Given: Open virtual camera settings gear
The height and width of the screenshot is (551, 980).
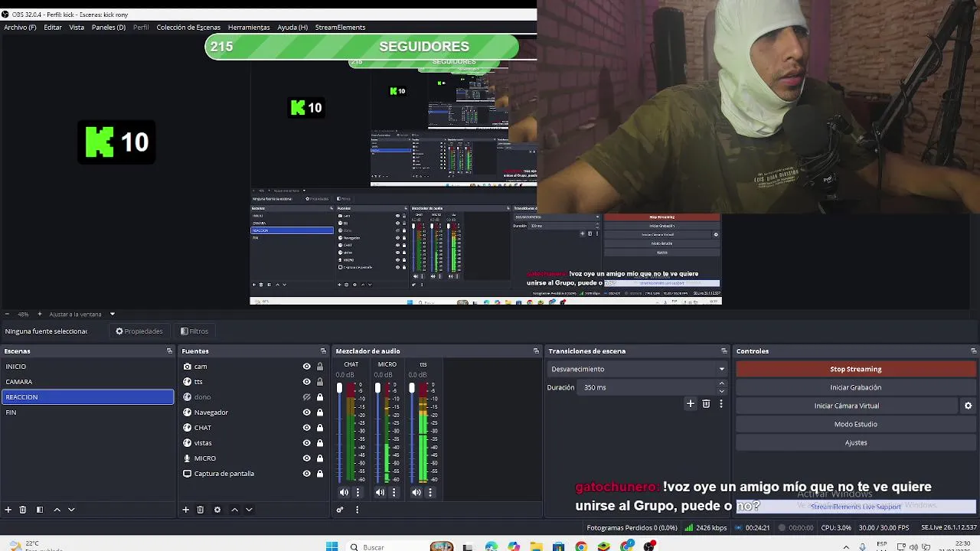Looking at the screenshot, I should 968,406.
